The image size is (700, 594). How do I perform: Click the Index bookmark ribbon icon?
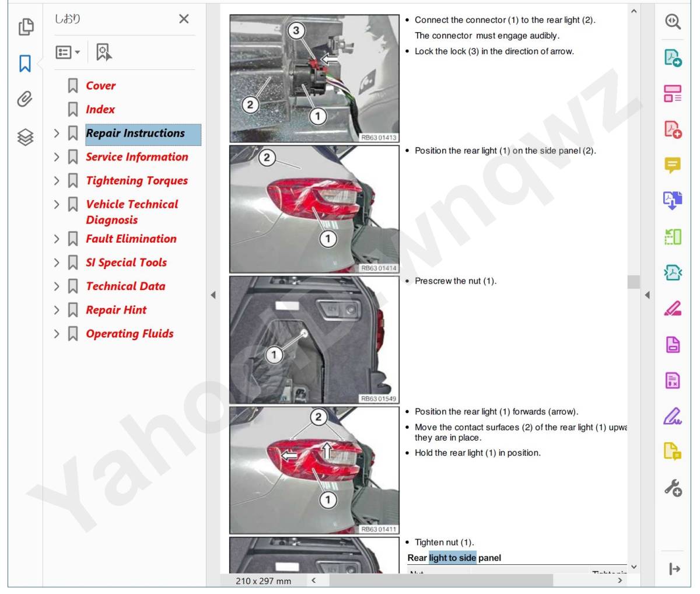(x=73, y=109)
